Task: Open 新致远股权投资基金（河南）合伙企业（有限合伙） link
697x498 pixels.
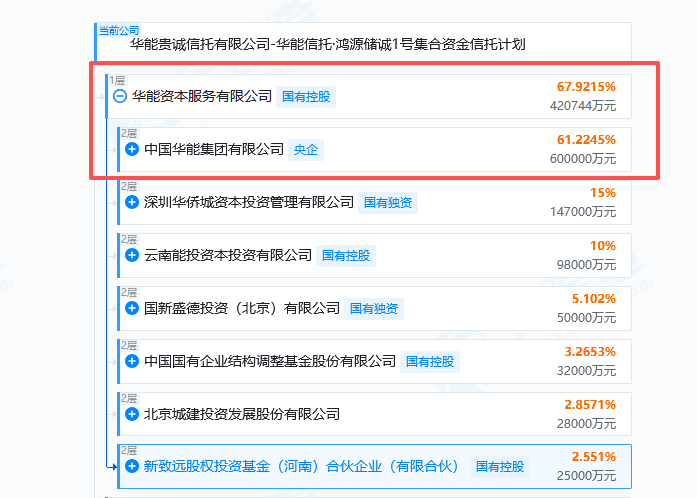Action: click(301, 466)
